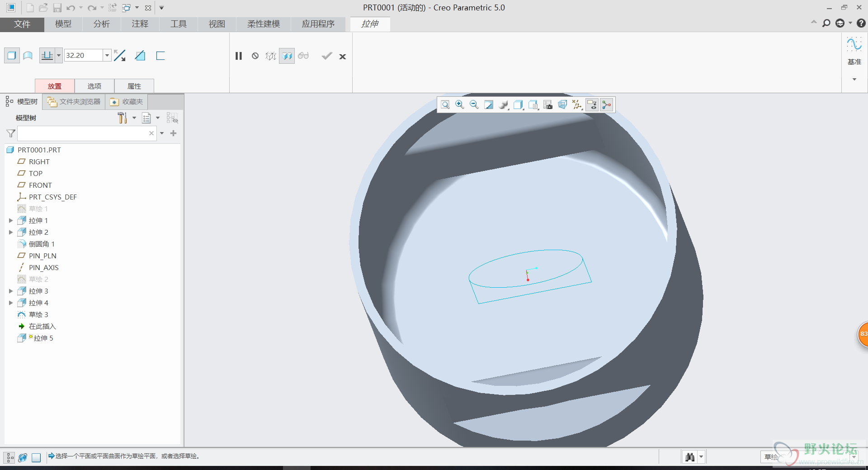Switch to the 应用程序 ribbon tab

point(318,24)
